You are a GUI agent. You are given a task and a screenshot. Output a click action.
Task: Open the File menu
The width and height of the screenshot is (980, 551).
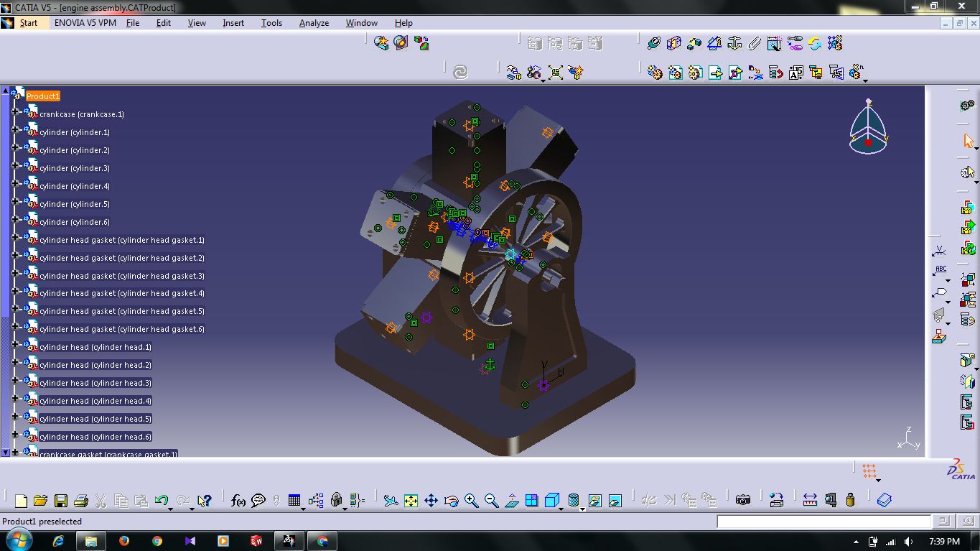[133, 23]
